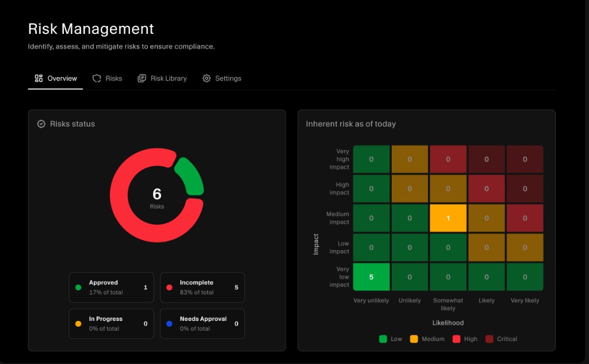The width and height of the screenshot is (589, 364).
Task: Click the 'Risk Management' page title
Action: click(91, 29)
